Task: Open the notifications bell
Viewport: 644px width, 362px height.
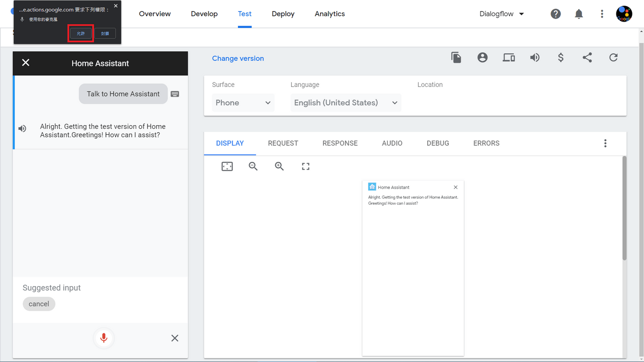Action: [x=579, y=14]
